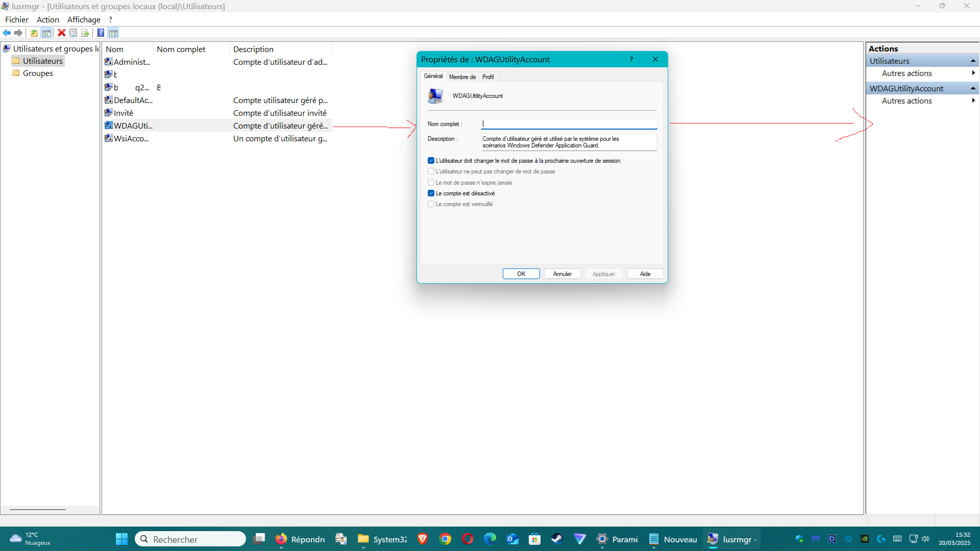
Task: Toggle the Show/Hide Action Pane icon
Action: pos(113,33)
